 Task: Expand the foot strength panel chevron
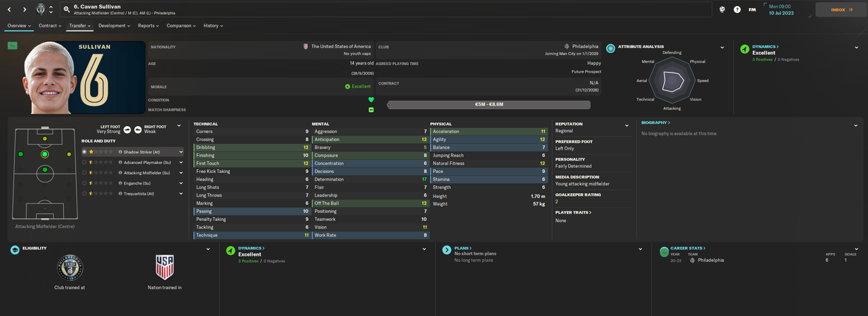coord(179,125)
